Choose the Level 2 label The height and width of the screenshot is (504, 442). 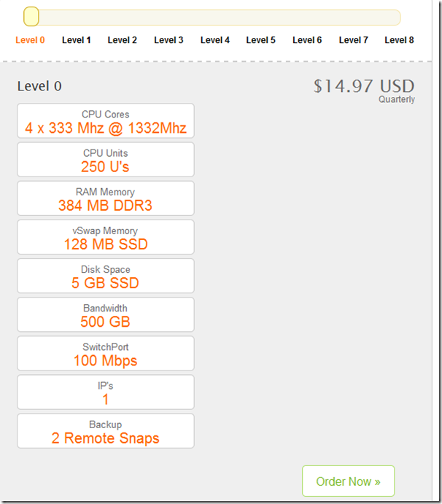[122, 40]
